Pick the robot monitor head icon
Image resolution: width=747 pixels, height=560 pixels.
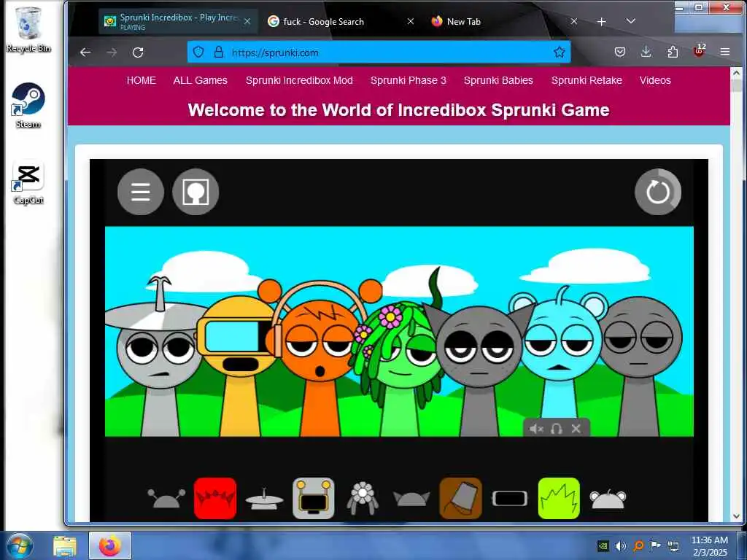click(314, 499)
